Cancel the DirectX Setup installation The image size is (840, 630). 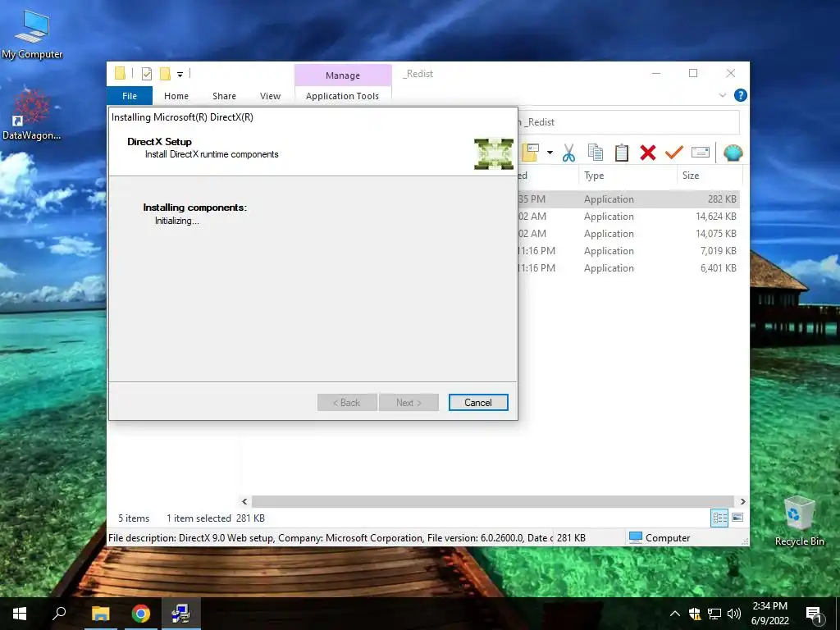pos(478,402)
